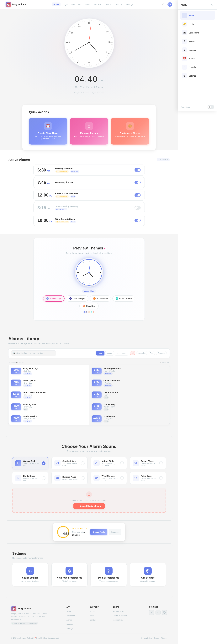Screen dimensions: 217x644
Task: Open Settings in the side menu
Action: (198, 76)
